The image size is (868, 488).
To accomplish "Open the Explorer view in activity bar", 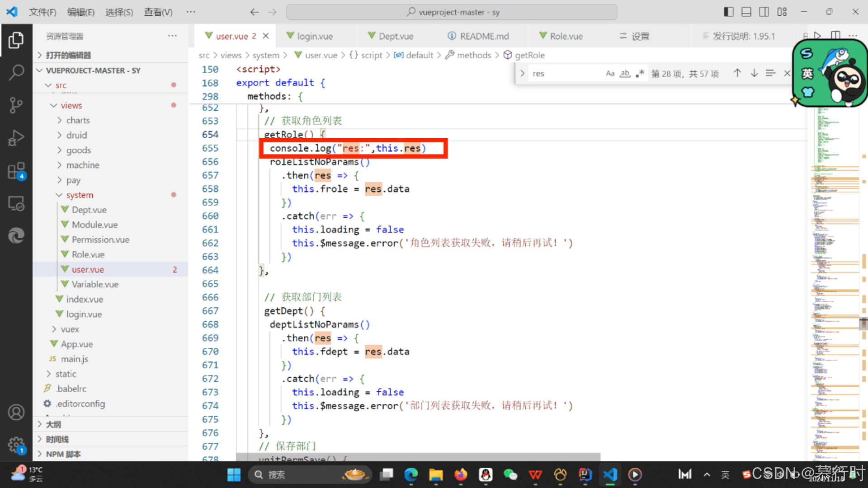I will click(x=16, y=41).
